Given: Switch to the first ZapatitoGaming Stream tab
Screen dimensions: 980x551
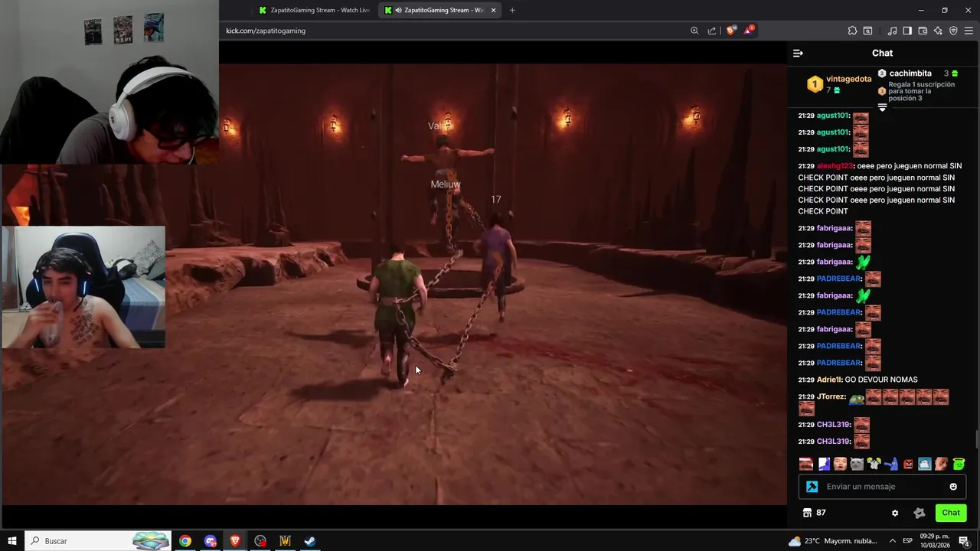Looking at the screenshot, I should click(314, 10).
